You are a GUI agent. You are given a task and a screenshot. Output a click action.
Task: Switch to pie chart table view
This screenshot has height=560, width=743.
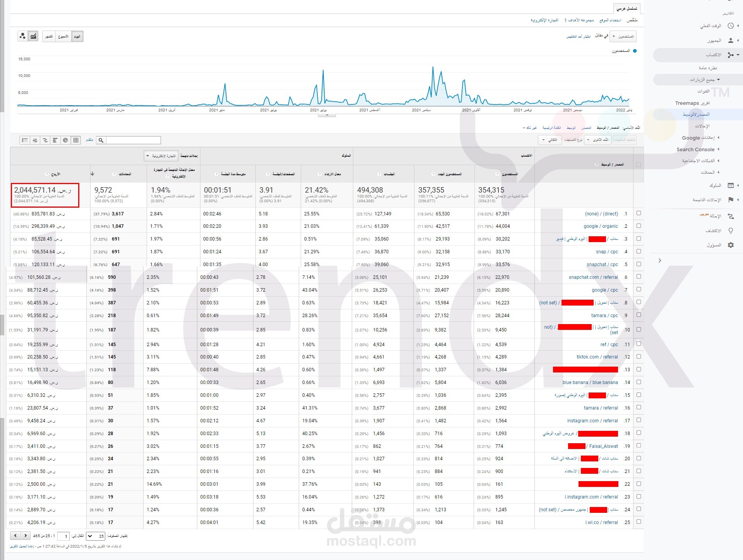tap(65, 140)
